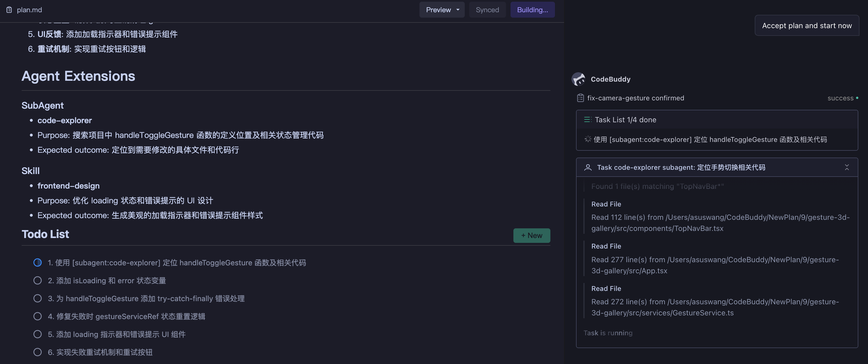868x364 pixels.
Task: Click the green success status dot
Action: [857, 98]
